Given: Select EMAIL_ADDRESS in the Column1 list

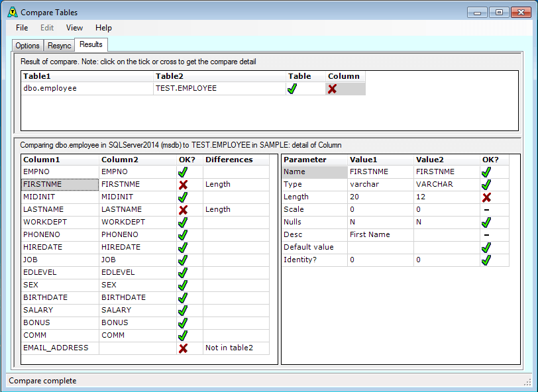Looking at the screenshot, I should click(60, 348).
